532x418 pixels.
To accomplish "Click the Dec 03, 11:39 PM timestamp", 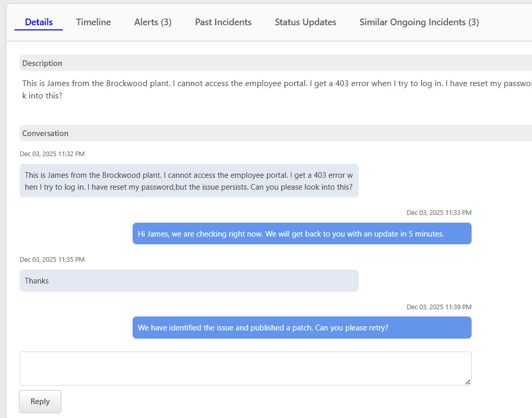I will 439,307.
